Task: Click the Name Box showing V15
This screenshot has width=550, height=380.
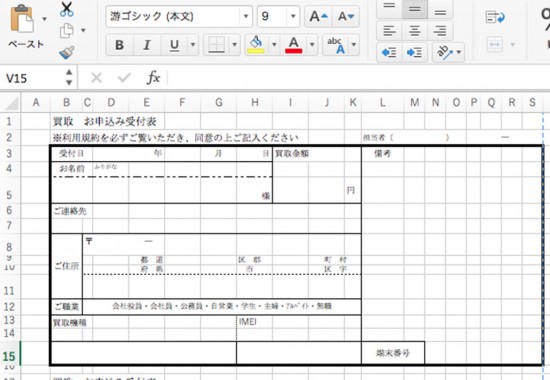Action: coord(32,78)
